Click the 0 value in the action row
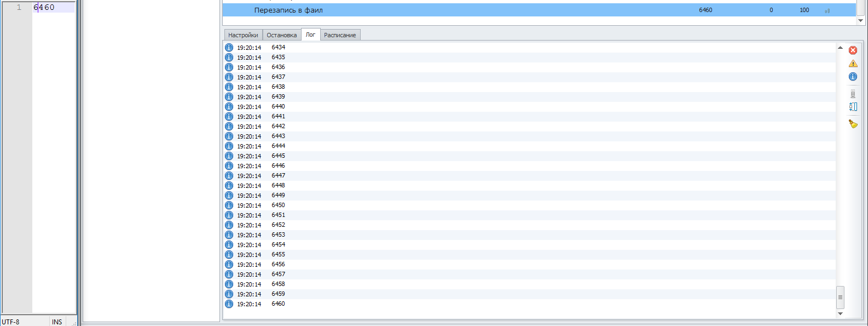Screen dimensions: 868x326 click(771, 10)
